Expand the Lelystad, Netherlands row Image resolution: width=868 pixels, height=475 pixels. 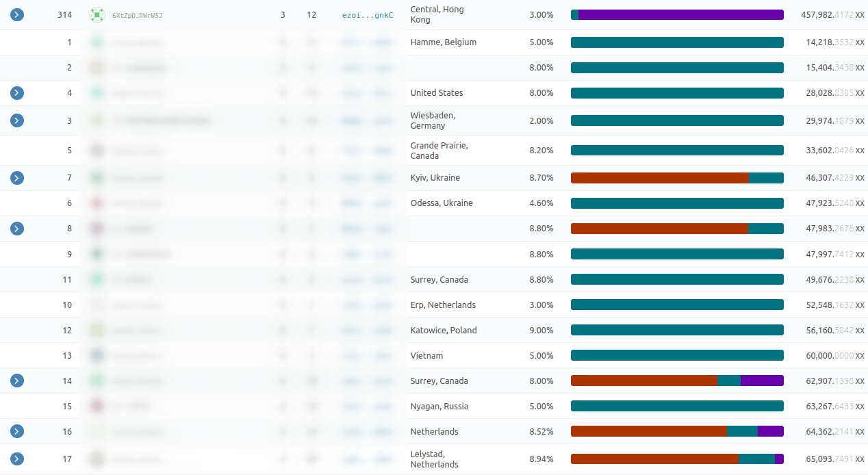coord(17,459)
